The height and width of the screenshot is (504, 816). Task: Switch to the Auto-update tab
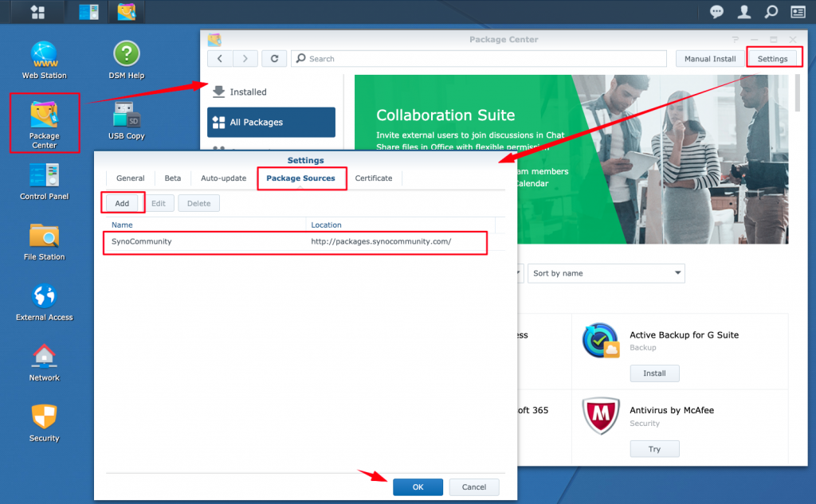pos(223,178)
